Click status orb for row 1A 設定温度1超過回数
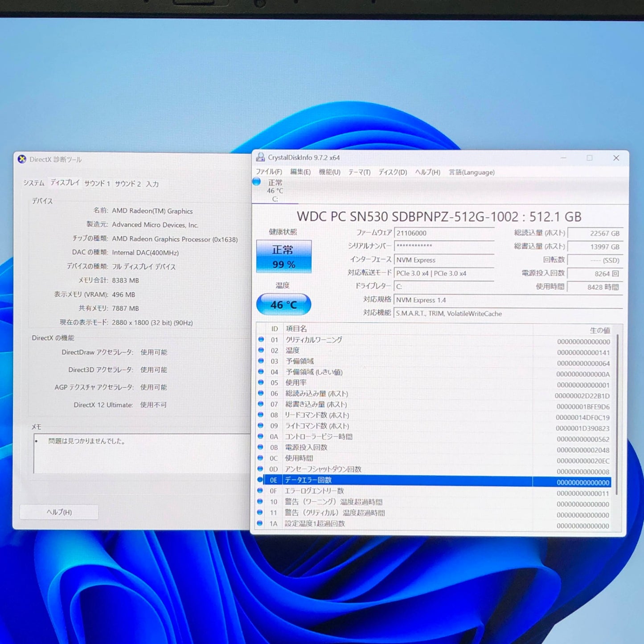 pyautogui.click(x=260, y=523)
